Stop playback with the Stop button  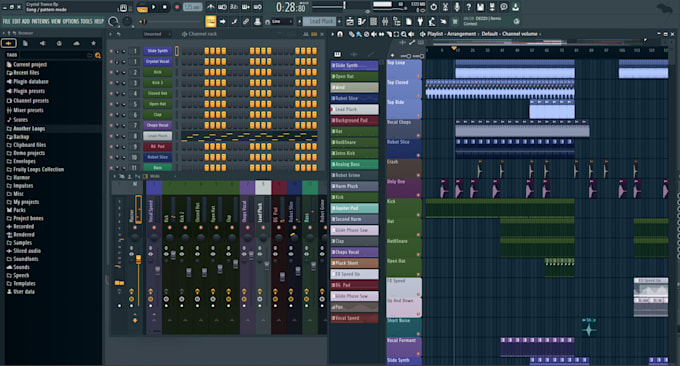click(164, 7)
